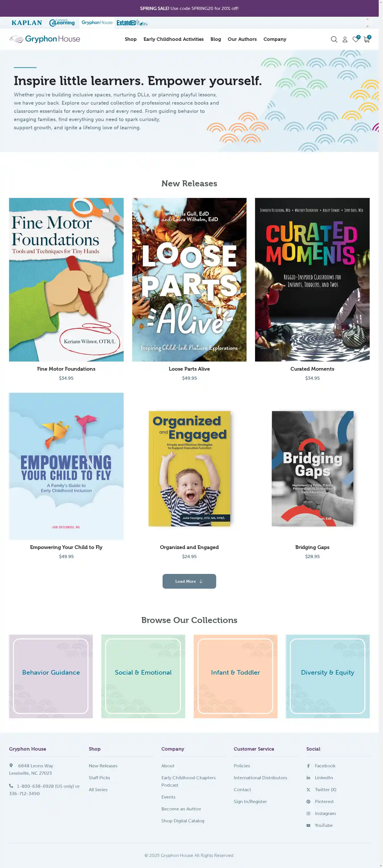383x868 pixels.
Task: Go to the Connect4Learning brand logo
Action: point(62,23)
